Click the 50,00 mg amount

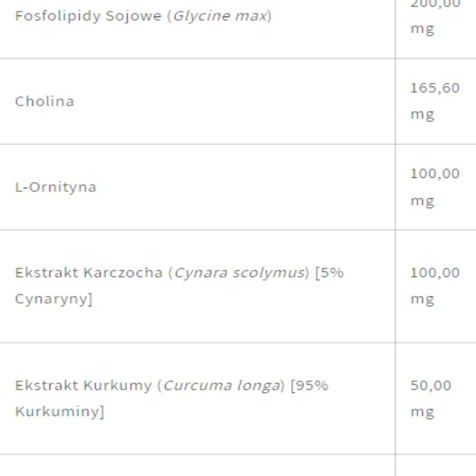(430, 398)
